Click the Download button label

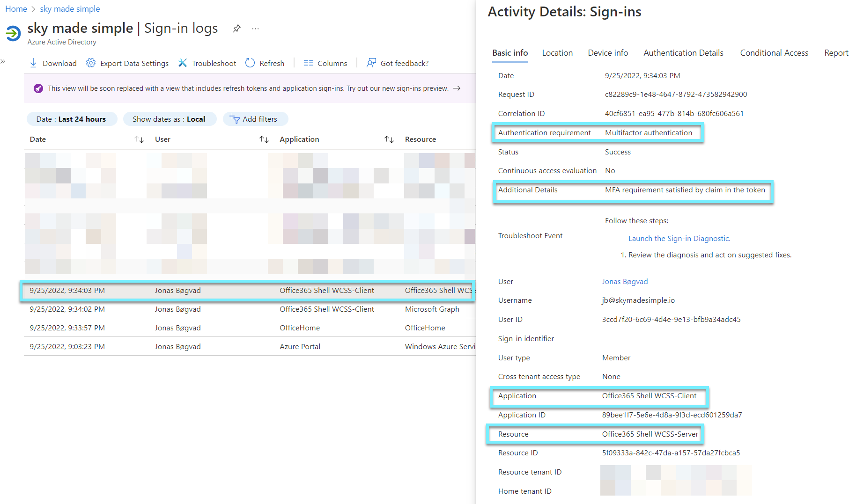(x=59, y=64)
